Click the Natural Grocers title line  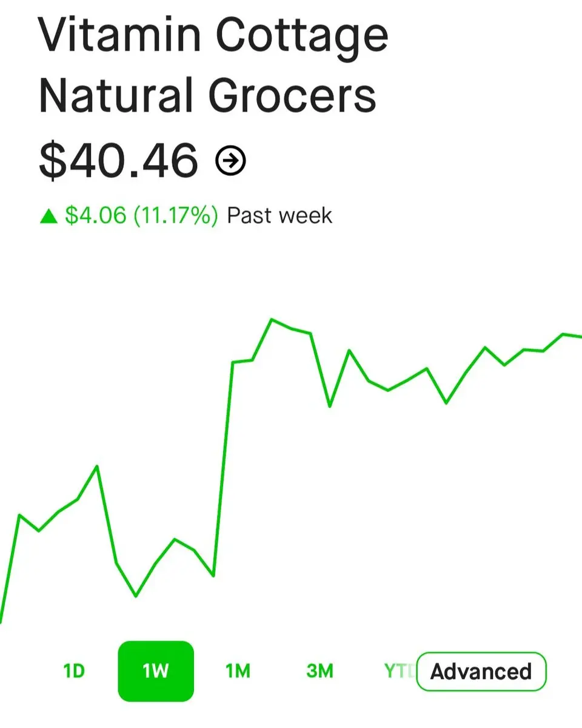pyautogui.click(x=207, y=96)
